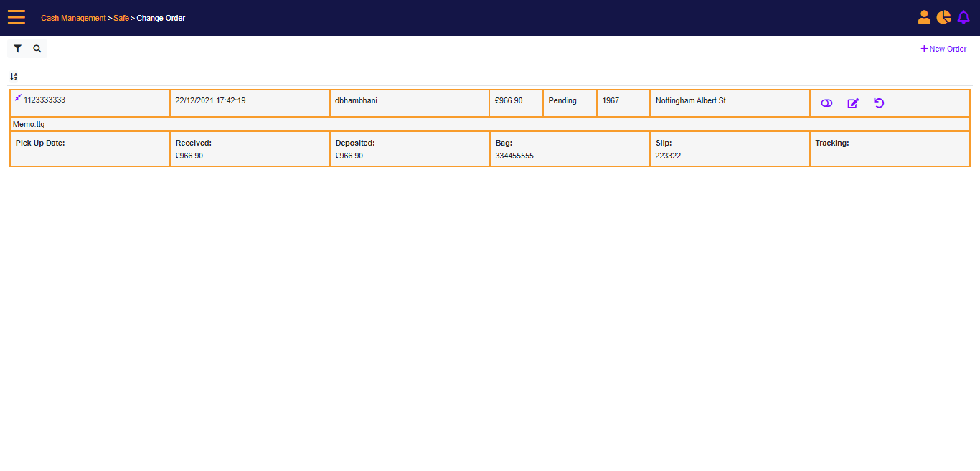Open the user profile icon

click(x=924, y=17)
